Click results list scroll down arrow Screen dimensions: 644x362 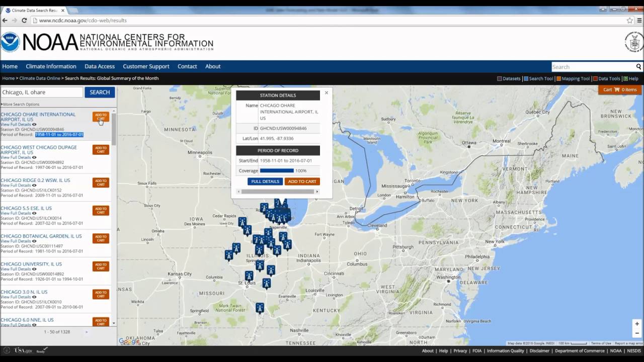[114, 323]
